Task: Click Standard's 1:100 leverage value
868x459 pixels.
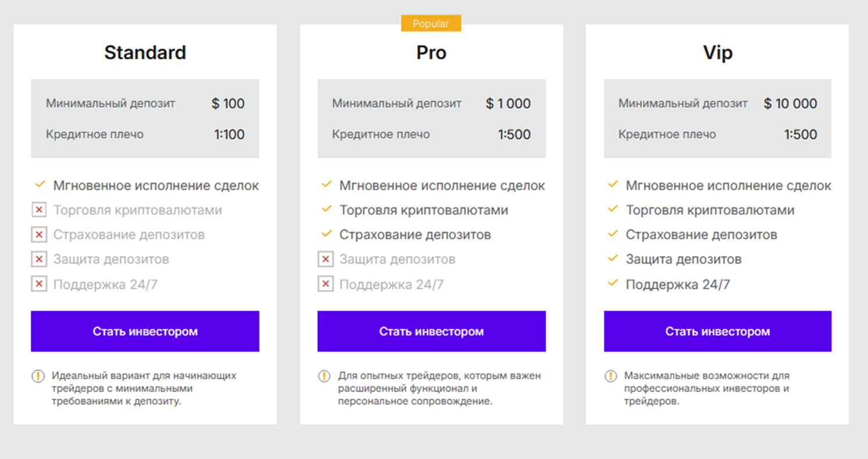Action: tap(229, 134)
